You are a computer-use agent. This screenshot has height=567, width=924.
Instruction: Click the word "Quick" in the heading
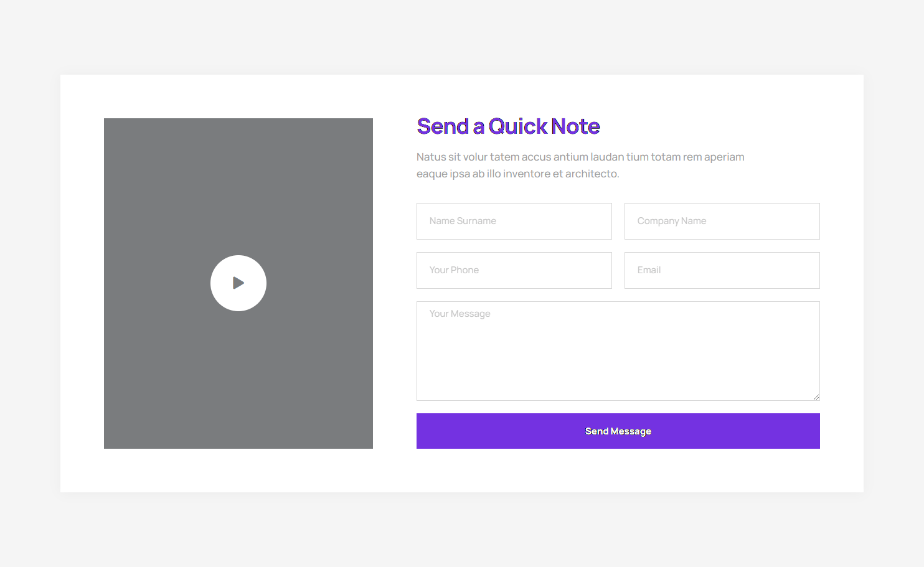pyautogui.click(x=518, y=126)
